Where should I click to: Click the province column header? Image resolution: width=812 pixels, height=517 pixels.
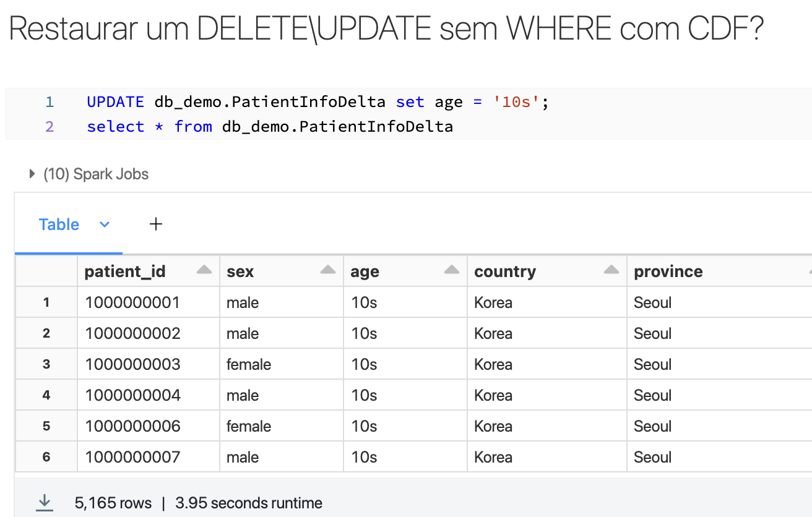[x=719, y=271]
